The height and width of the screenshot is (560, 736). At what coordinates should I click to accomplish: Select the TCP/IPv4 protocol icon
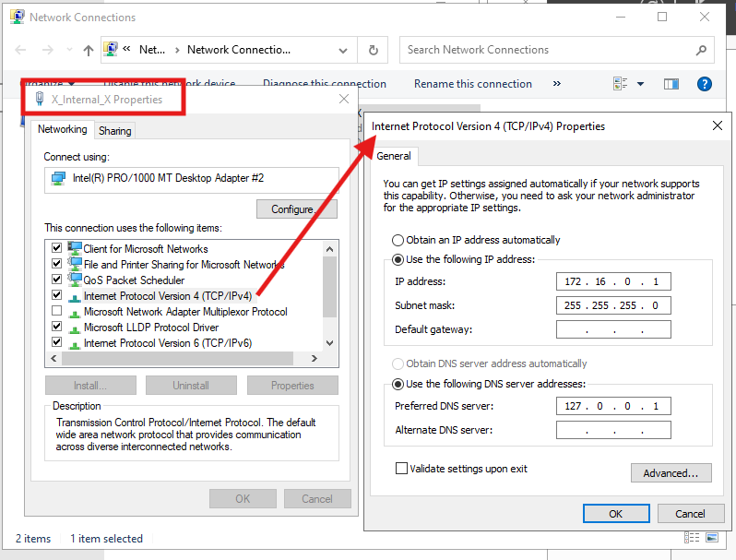tap(74, 297)
